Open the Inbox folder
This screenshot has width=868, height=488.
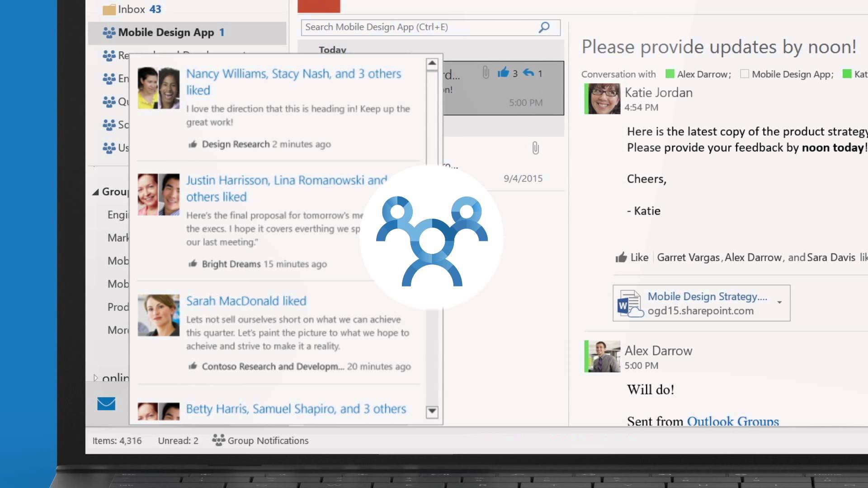(x=131, y=9)
